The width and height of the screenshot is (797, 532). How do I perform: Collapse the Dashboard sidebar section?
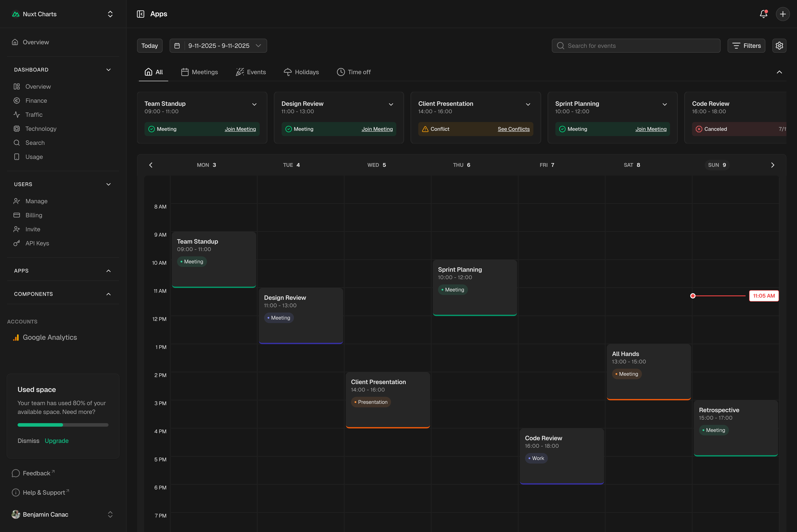click(108, 70)
